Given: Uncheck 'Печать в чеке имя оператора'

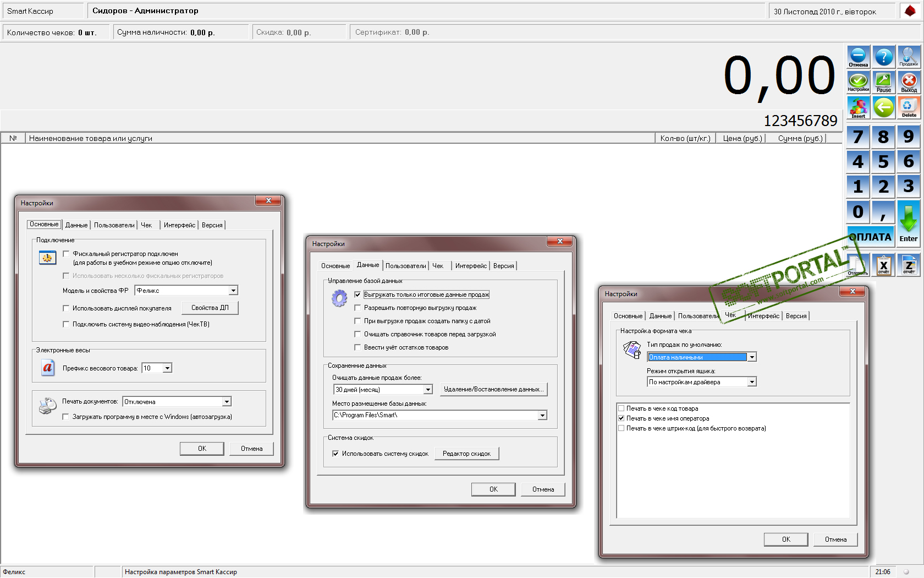Looking at the screenshot, I should click(x=621, y=418).
